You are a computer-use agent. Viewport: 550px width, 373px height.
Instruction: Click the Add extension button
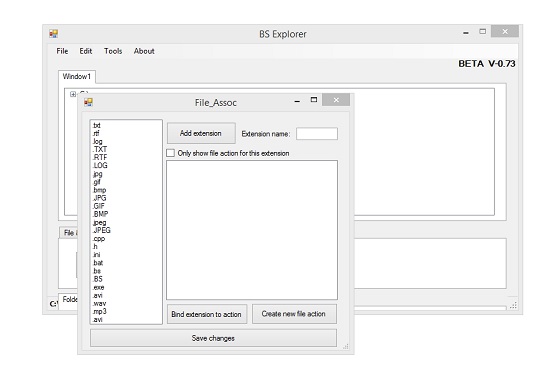[201, 133]
